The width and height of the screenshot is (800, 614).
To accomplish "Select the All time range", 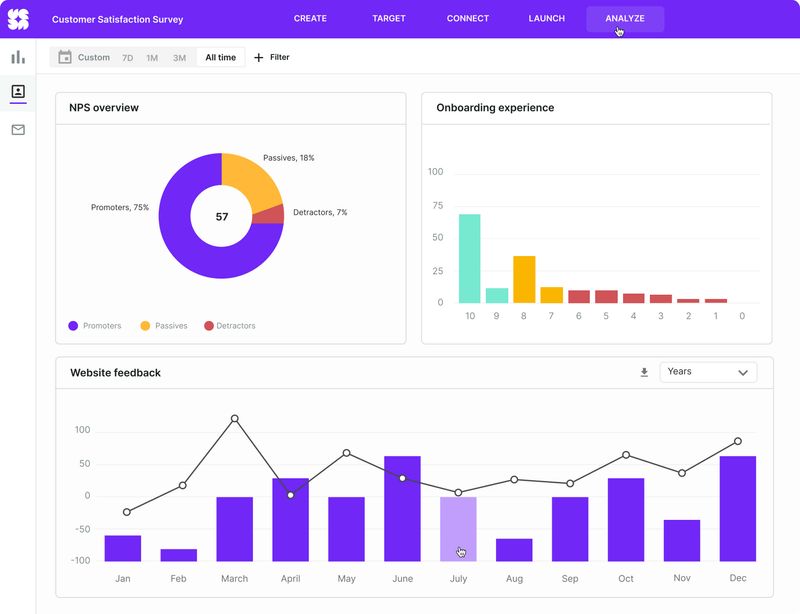I will pyautogui.click(x=220, y=57).
